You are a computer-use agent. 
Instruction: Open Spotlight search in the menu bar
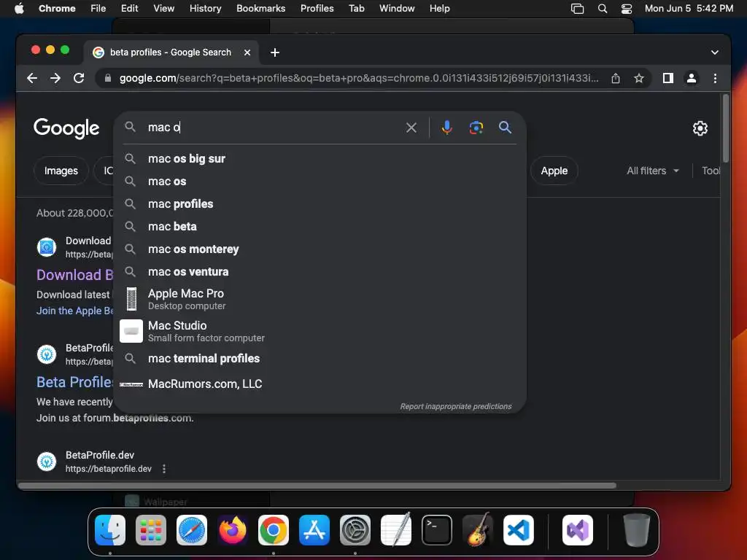click(x=602, y=9)
